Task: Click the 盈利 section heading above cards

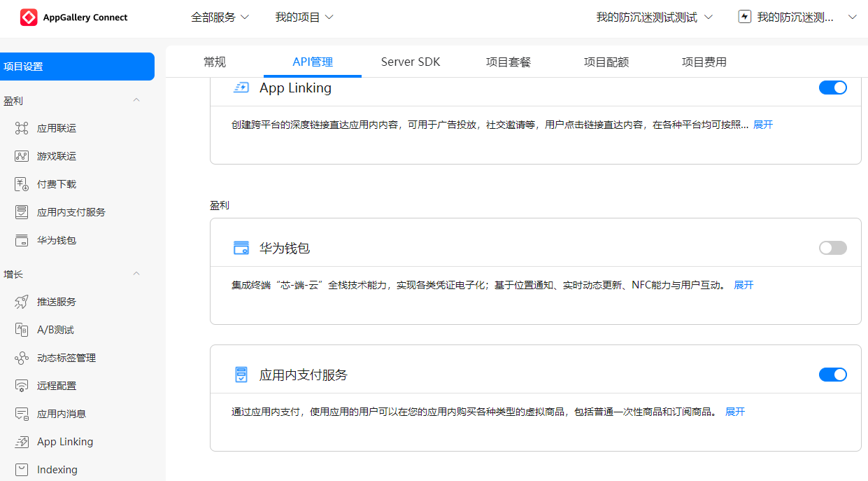Action: click(220, 205)
